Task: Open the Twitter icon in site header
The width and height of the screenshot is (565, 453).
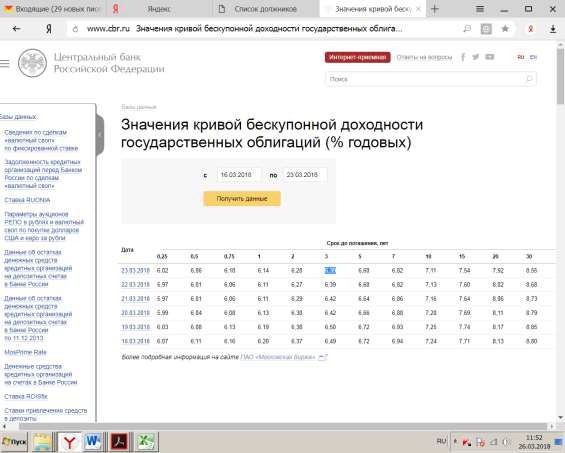Action: 476,57
